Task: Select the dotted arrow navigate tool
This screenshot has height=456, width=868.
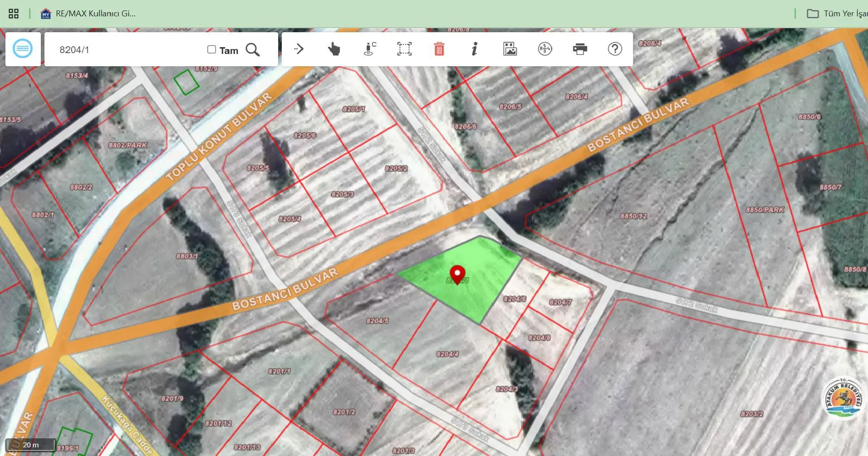Action: coord(299,49)
